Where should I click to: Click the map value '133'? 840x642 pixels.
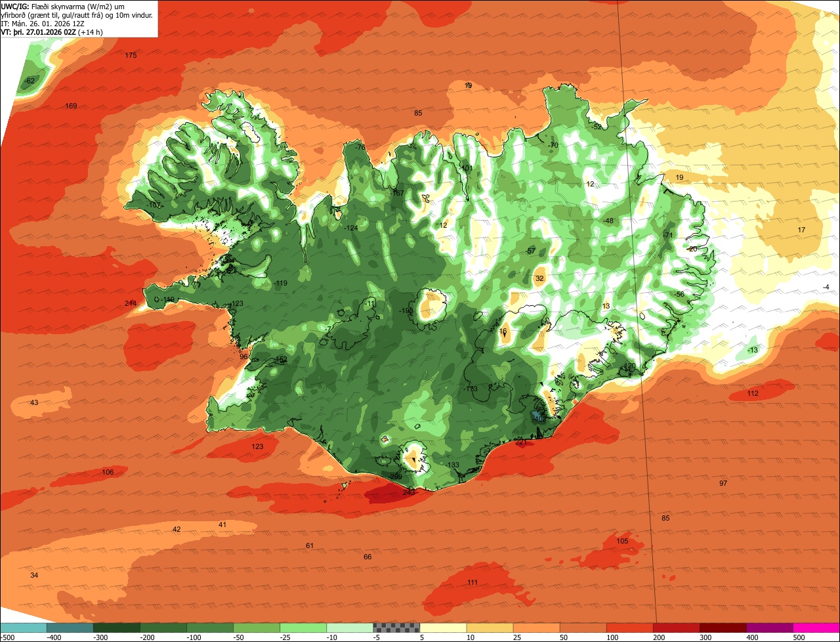tap(453, 465)
